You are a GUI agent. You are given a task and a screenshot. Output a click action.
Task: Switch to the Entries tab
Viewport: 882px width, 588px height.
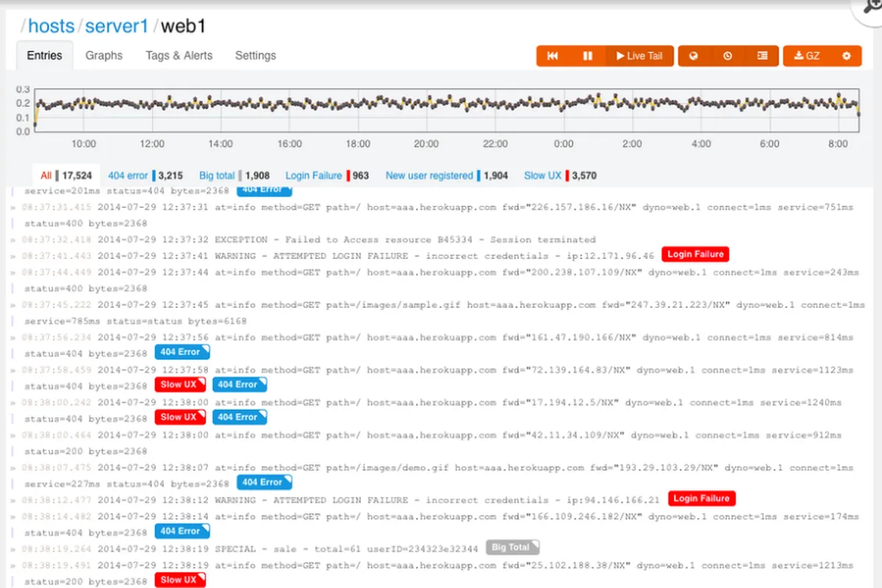pyautogui.click(x=44, y=55)
